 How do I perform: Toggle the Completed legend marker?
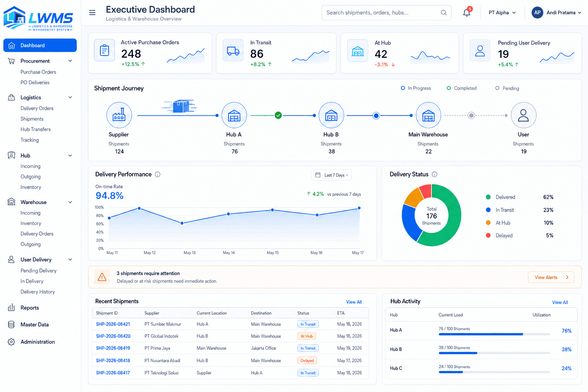[449, 88]
